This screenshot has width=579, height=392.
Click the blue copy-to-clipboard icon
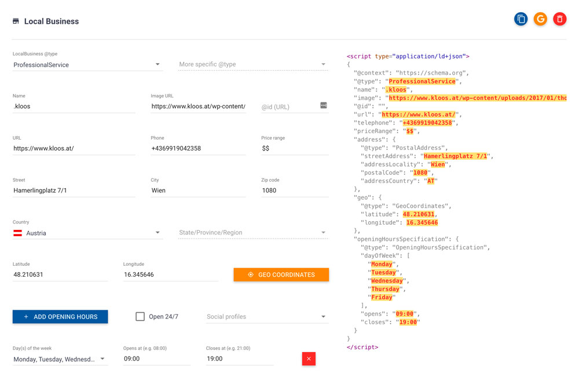pyautogui.click(x=521, y=19)
